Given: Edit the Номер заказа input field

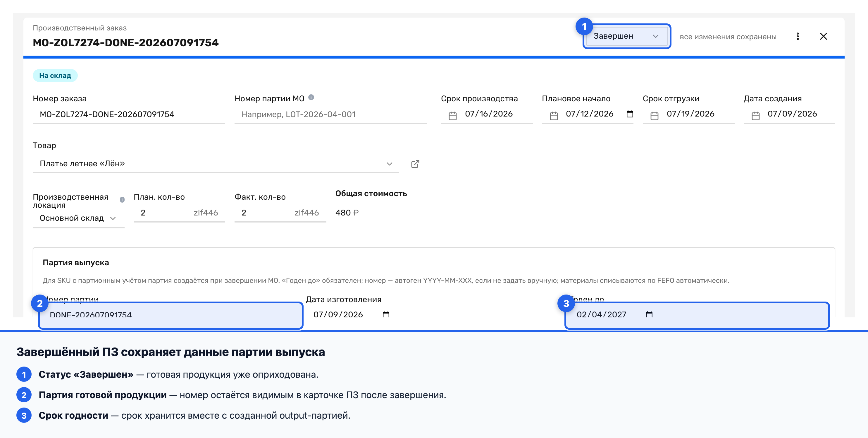Looking at the screenshot, I should pos(129,114).
